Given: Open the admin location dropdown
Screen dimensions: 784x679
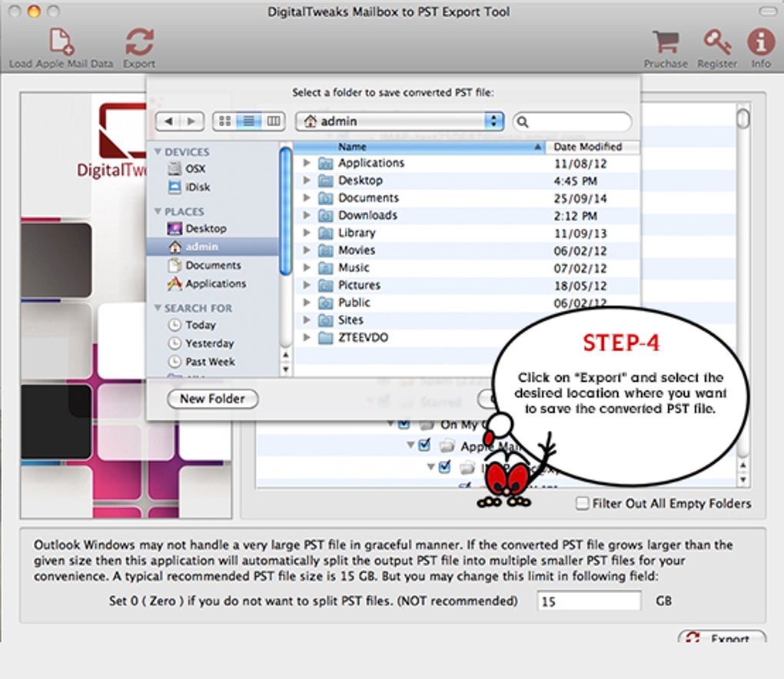Looking at the screenshot, I should 399,121.
